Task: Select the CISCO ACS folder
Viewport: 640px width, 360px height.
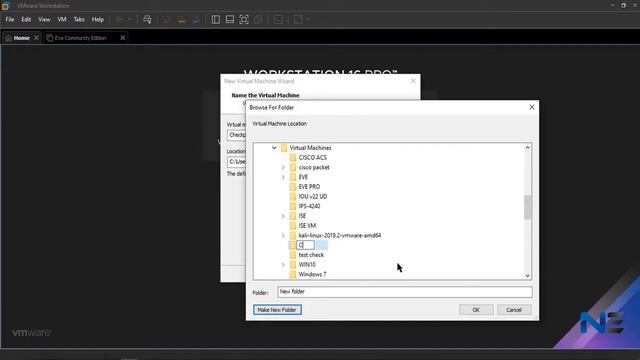Action: tap(313, 158)
